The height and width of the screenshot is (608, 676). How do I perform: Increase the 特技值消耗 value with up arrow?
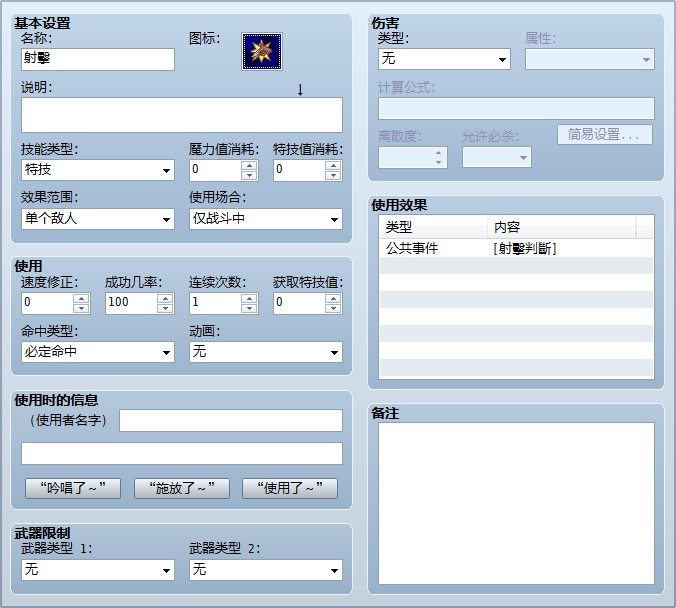(x=333, y=165)
